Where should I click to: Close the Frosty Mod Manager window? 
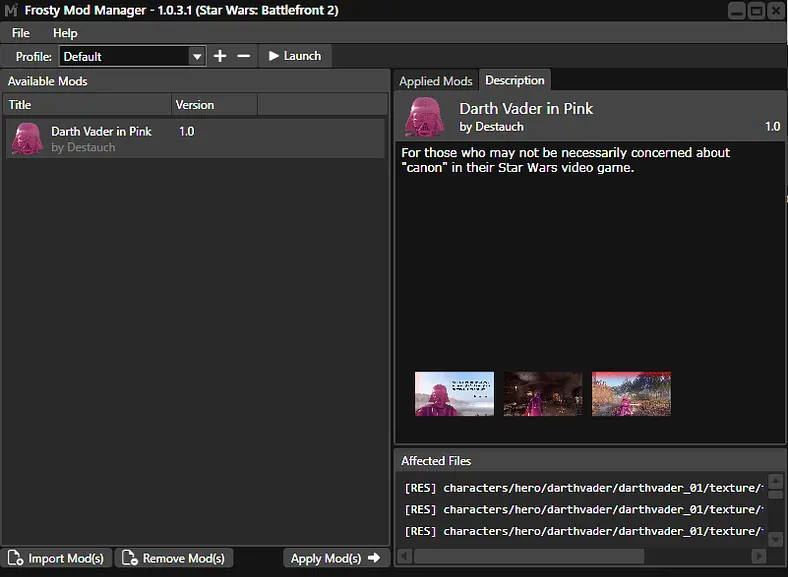coord(776,11)
